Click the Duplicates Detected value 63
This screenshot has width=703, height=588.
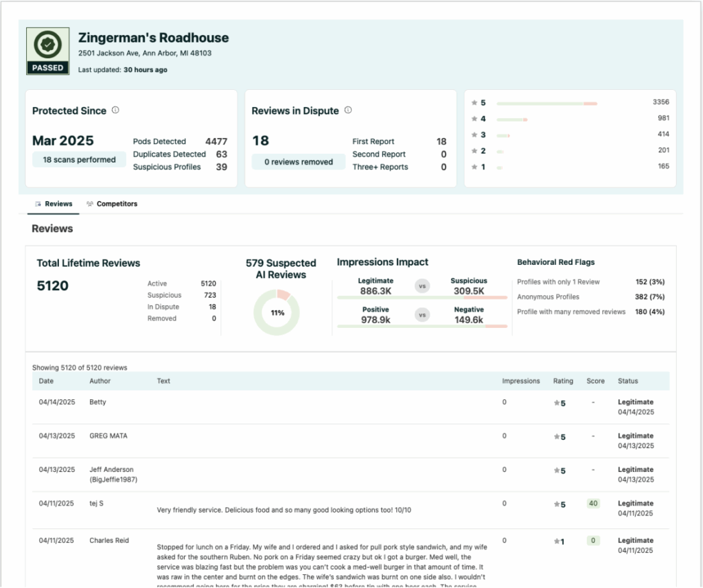click(x=222, y=154)
